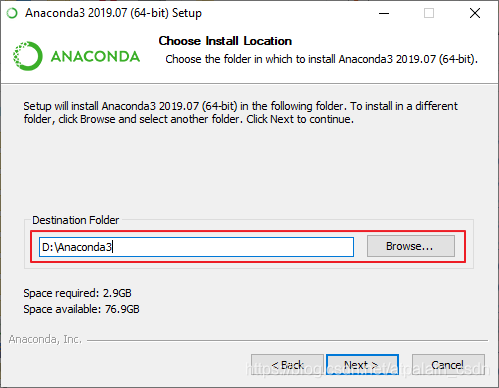Click the Anaconda3 2019.07 Setup window title
The height and width of the screenshot is (388, 499).
click(x=113, y=13)
